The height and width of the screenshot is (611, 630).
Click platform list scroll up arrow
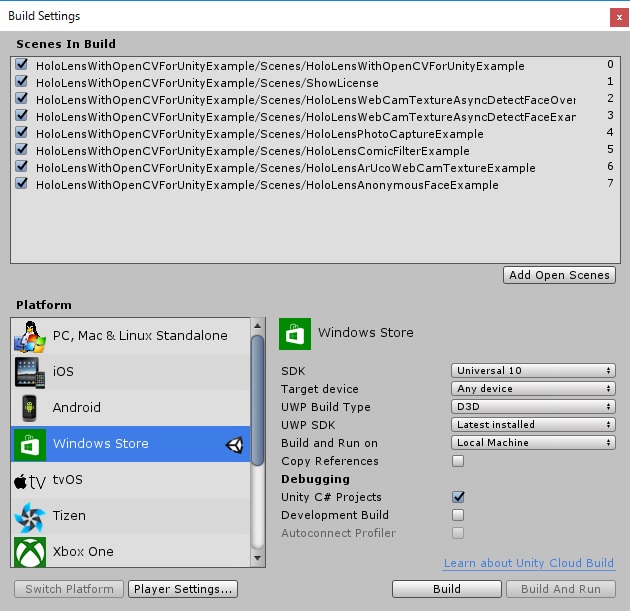coord(258,326)
